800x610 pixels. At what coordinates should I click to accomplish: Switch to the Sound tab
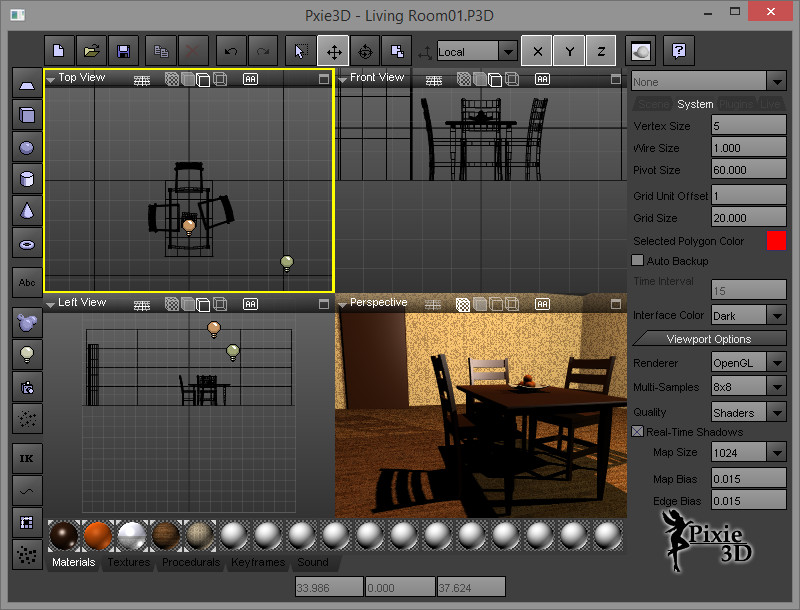pyautogui.click(x=313, y=562)
